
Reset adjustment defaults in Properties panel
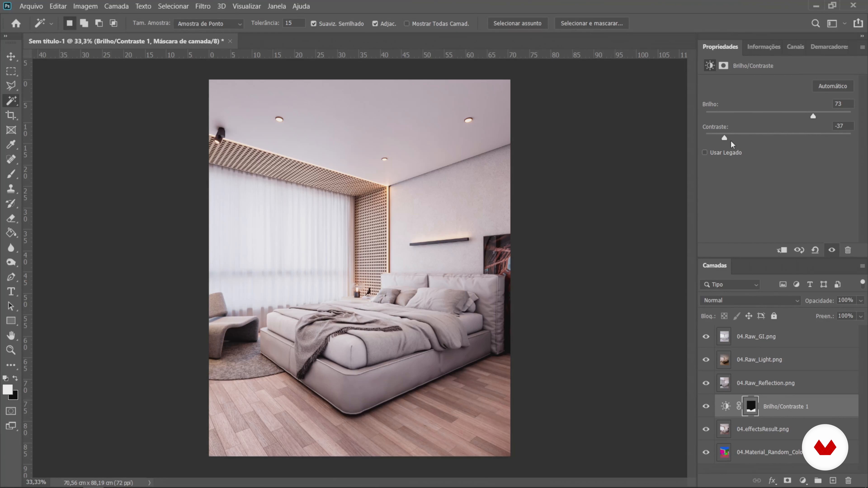tap(815, 250)
